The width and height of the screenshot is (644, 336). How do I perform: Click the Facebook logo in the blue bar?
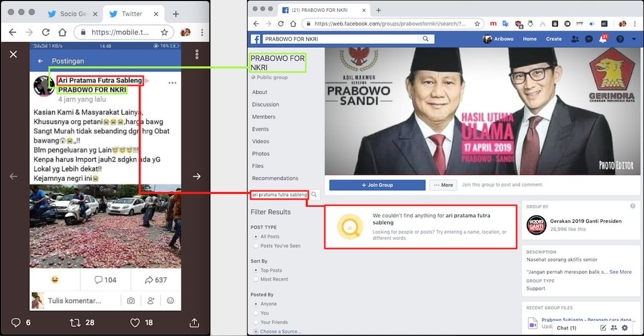(255, 39)
